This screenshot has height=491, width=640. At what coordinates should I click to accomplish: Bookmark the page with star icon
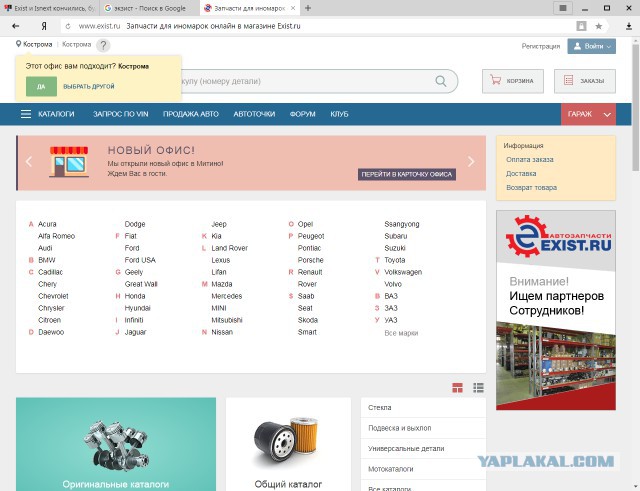point(599,26)
